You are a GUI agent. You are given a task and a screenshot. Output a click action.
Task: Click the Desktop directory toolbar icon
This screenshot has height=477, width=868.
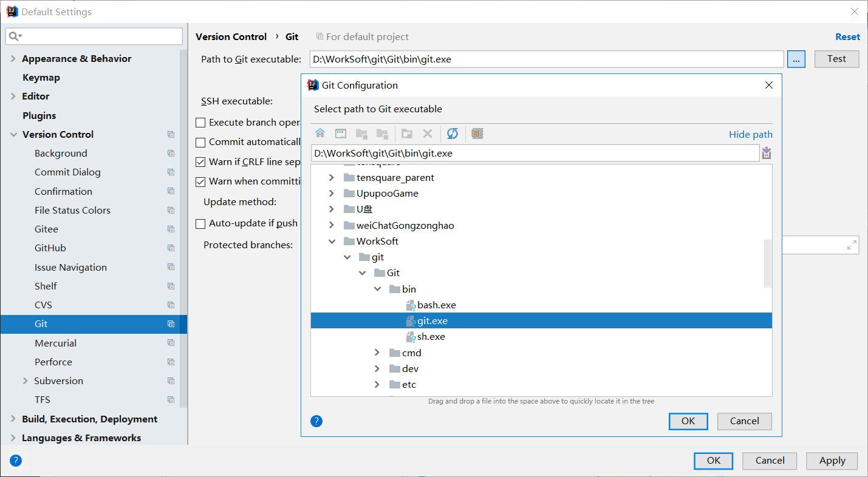point(341,134)
